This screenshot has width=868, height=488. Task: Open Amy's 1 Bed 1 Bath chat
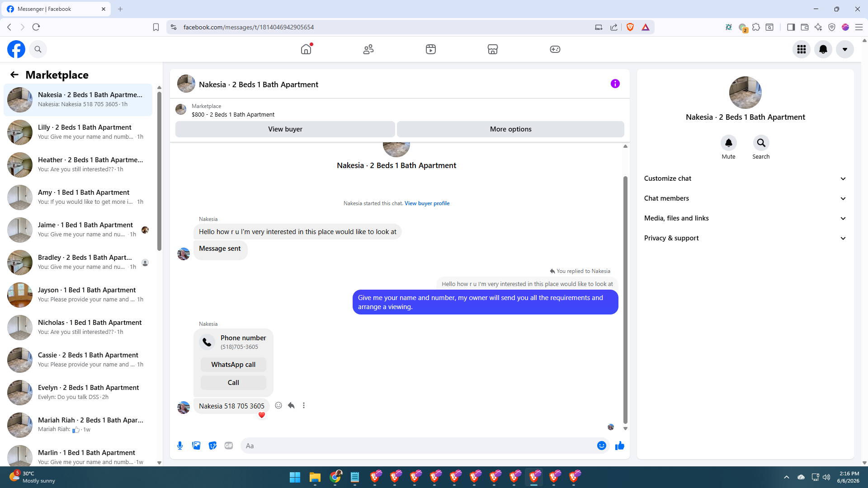[78, 197]
